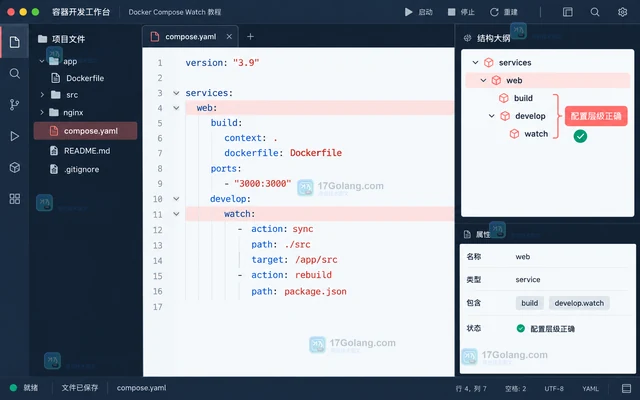This screenshot has height=400, width=640.
Task: Click the 行 4, 列 7 cursor position
Action: coord(471,389)
